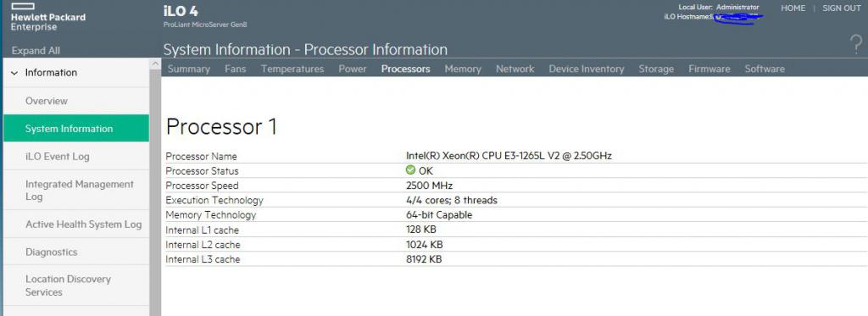Click Expand All in the sidebar
This screenshot has width=868, height=316.
pyautogui.click(x=36, y=50)
